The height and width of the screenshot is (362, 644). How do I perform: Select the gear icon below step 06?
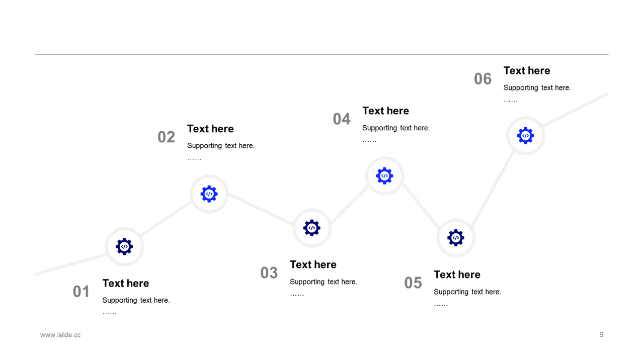click(526, 136)
